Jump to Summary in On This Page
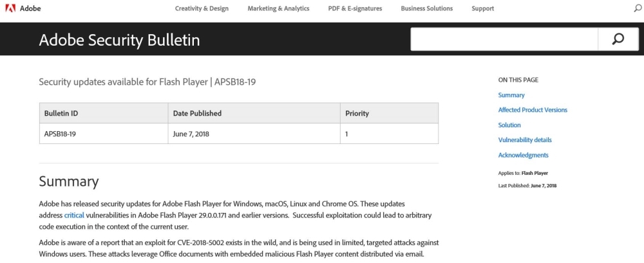Viewport: 644px width, 263px height. click(x=511, y=95)
